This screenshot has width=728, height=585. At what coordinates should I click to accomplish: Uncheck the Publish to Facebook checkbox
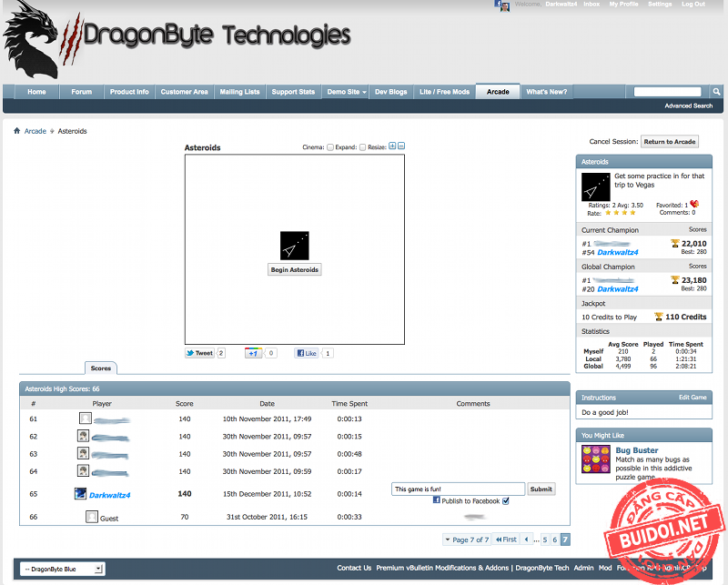(505, 500)
